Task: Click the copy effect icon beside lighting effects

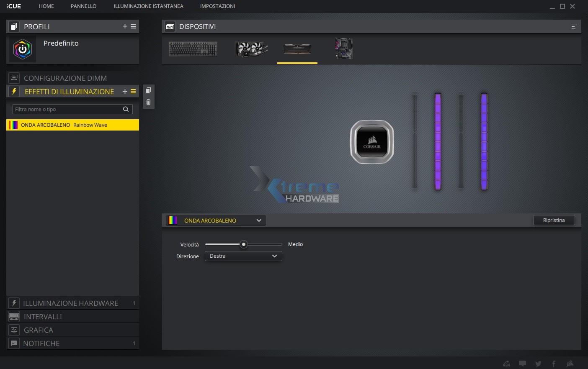Action: point(148,90)
